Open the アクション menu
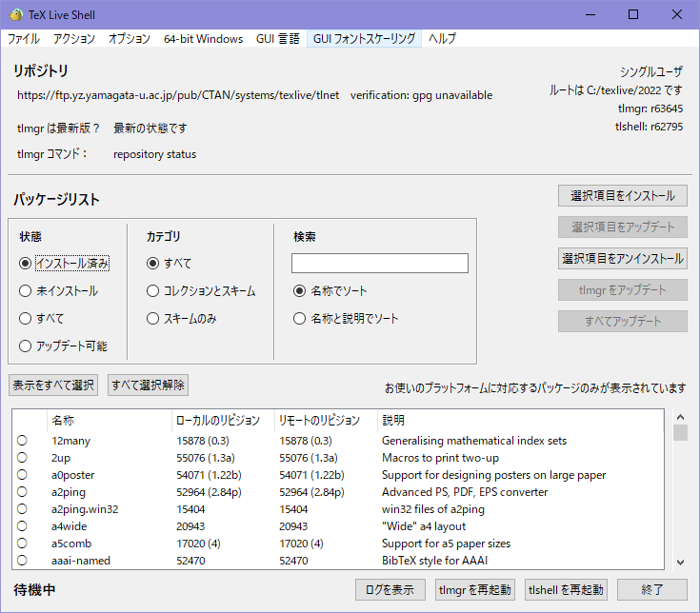 pos(74,39)
